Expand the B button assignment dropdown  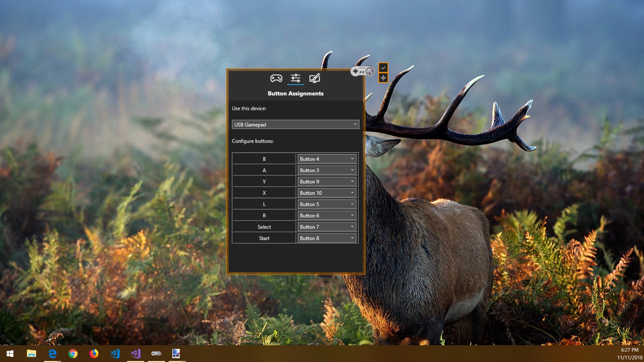(327, 159)
